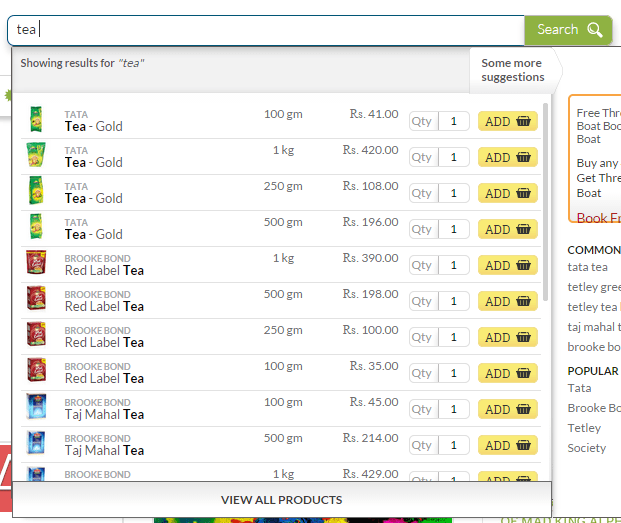Screen dimensions: 621x523
Task: Edit quantity for Taj Mahal Tea 100 gm
Action: pos(454,409)
